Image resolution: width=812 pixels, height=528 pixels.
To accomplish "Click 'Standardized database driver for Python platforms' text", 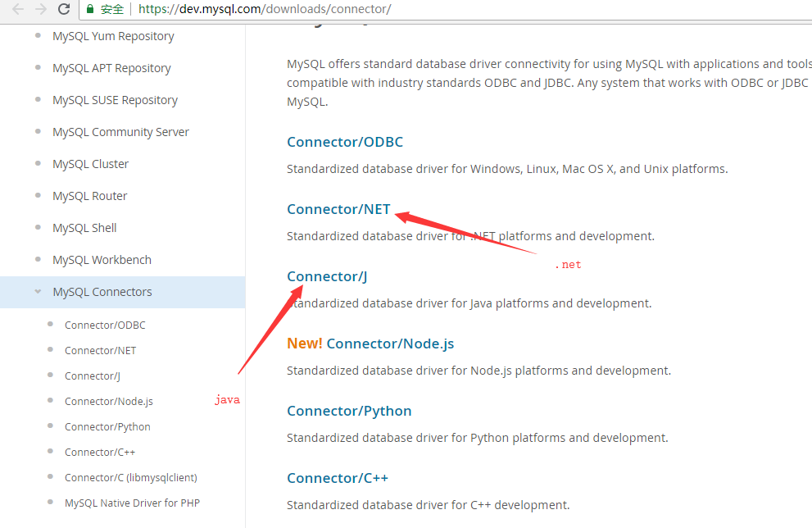I will (x=478, y=438).
